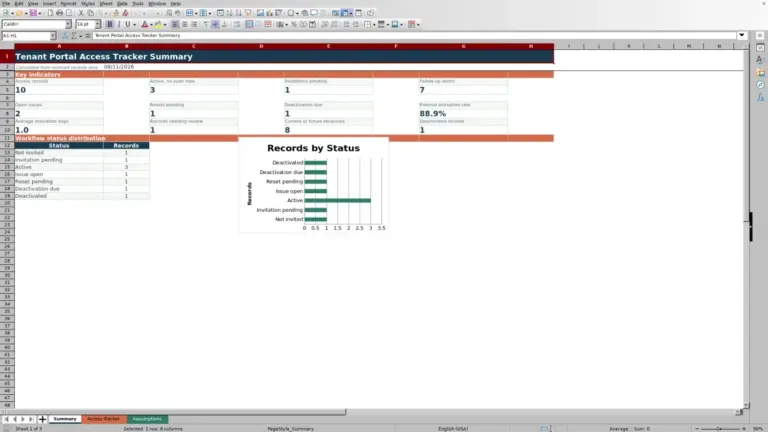Viewport: 768px width, 432px height.
Task: Open the Font Size dropdown
Action: [x=97, y=24]
